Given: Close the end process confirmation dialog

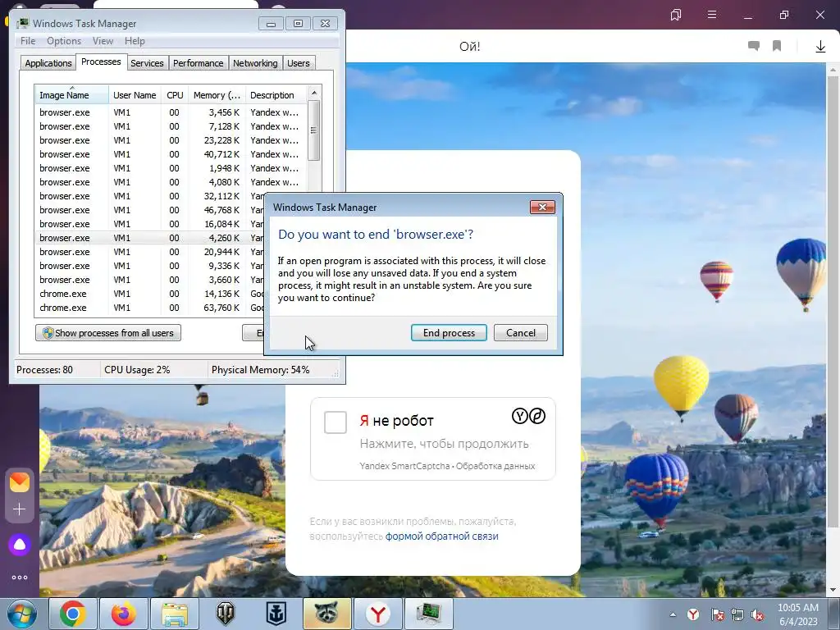Looking at the screenshot, I should coord(542,207).
